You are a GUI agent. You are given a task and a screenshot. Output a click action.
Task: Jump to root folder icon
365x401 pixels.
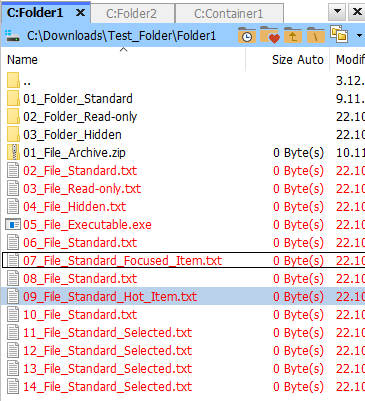coord(315,35)
